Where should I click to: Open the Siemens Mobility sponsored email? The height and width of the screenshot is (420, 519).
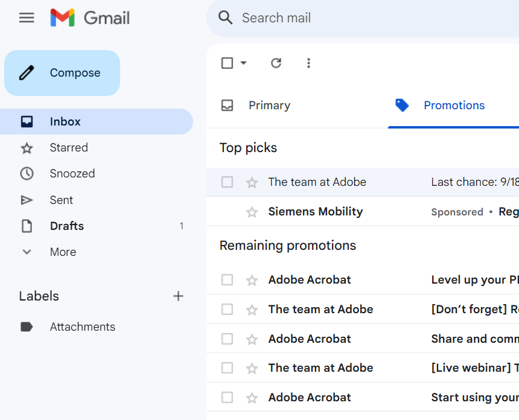[363, 211]
